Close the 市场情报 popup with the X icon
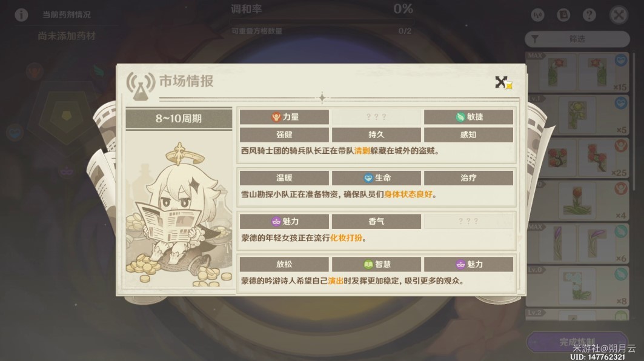This screenshot has width=644, height=361. pos(503,82)
